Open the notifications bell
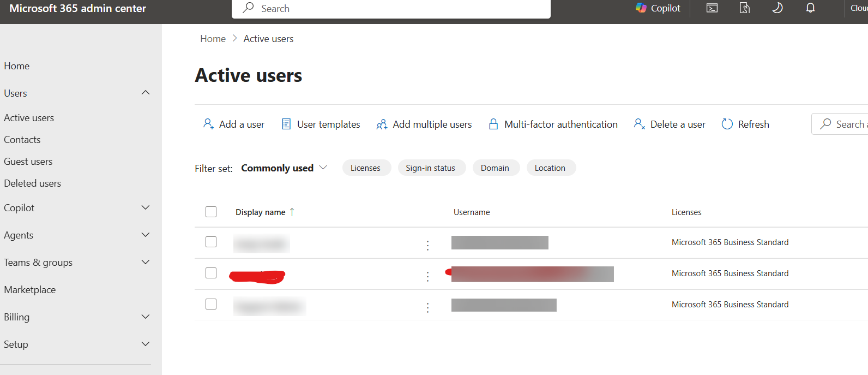 pyautogui.click(x=811, y=8)
